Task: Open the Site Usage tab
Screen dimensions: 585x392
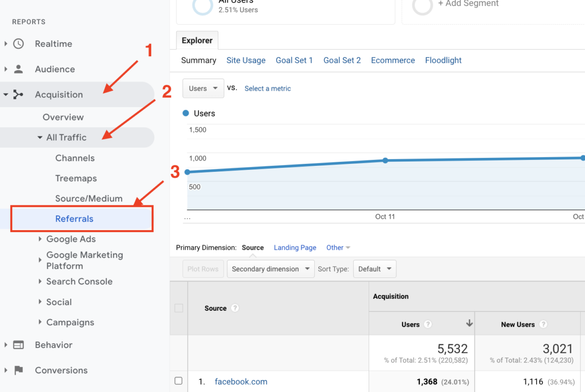Action: pos(246,60)
